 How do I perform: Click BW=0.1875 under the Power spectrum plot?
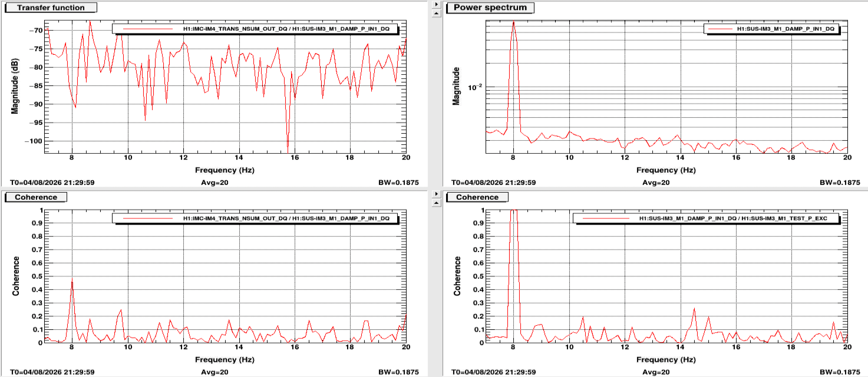840,183
